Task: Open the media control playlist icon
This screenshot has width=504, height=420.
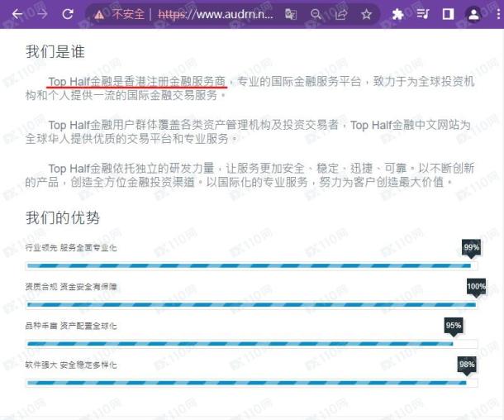Action: click(x=423, y=14)
